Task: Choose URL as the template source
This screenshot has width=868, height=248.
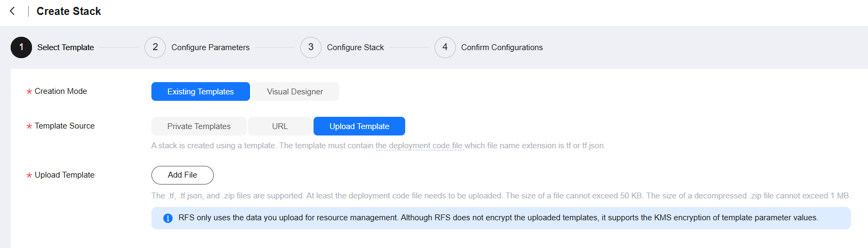Action: click(x=280, y=126)
